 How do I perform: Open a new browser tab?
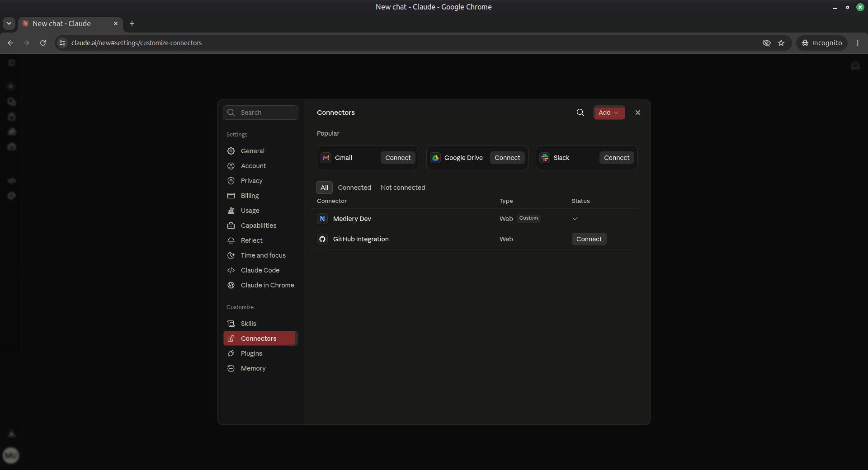[x=132, y=23]
